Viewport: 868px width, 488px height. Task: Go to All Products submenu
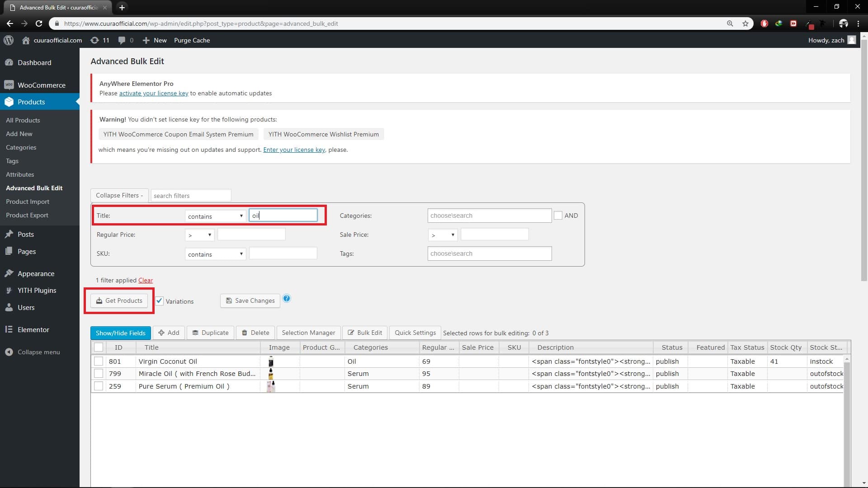coord(23,120)
